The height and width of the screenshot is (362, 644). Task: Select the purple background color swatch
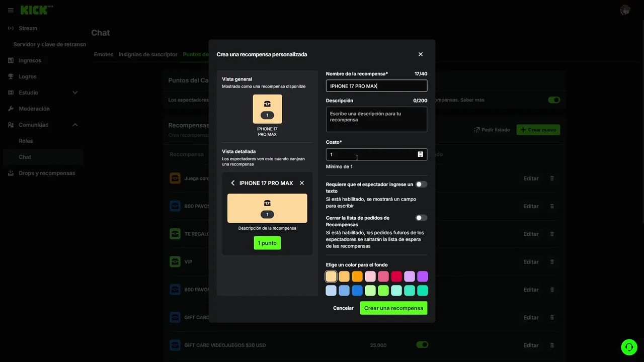click(x=423, y=277)
